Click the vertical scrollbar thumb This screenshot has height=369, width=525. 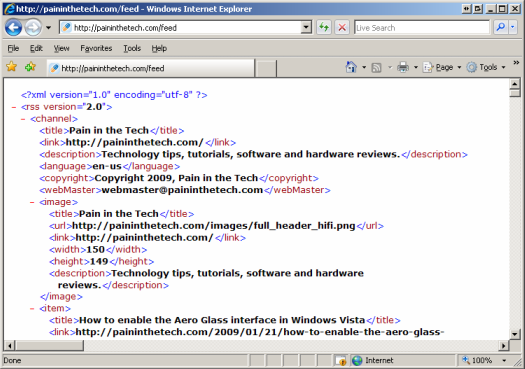(514, 93)
